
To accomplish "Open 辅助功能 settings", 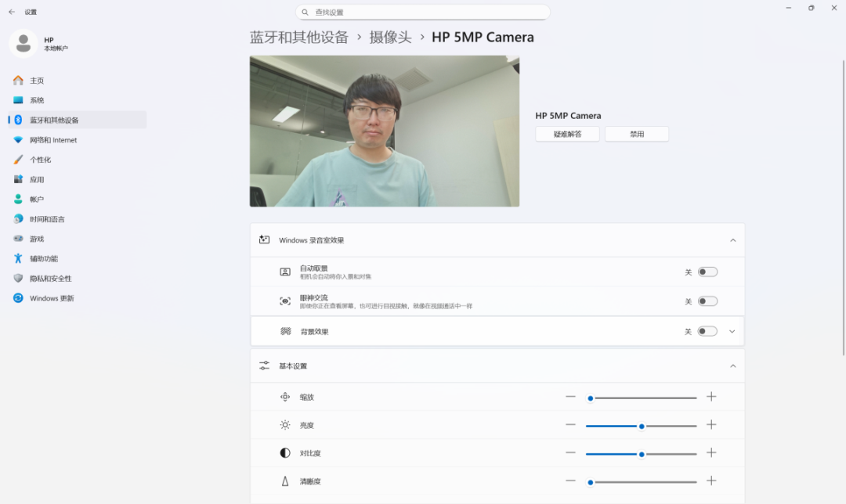I will point(77,258).
